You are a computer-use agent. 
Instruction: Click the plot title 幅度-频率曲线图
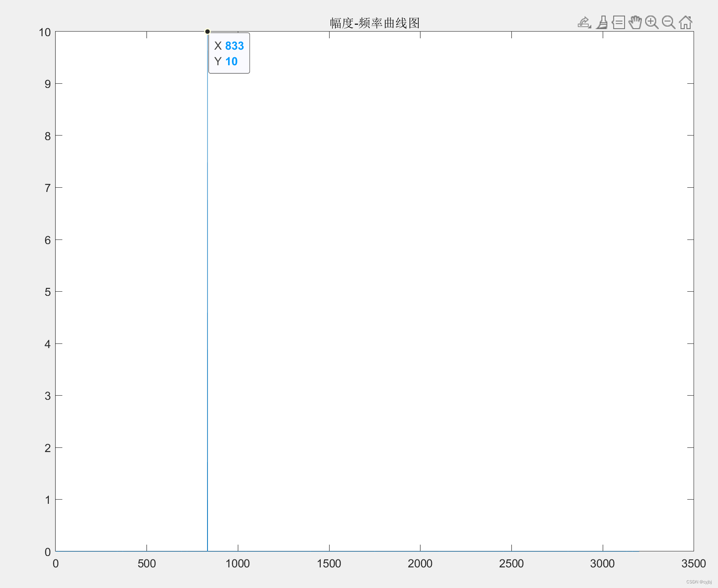click(375, 23)
